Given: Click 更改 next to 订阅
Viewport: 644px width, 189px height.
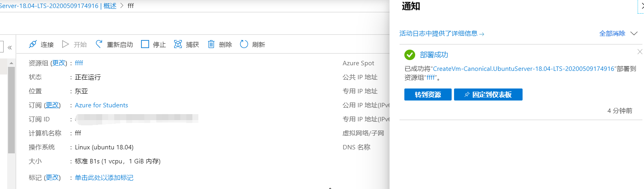Looking at the screenshot, I should pos(52,105).
